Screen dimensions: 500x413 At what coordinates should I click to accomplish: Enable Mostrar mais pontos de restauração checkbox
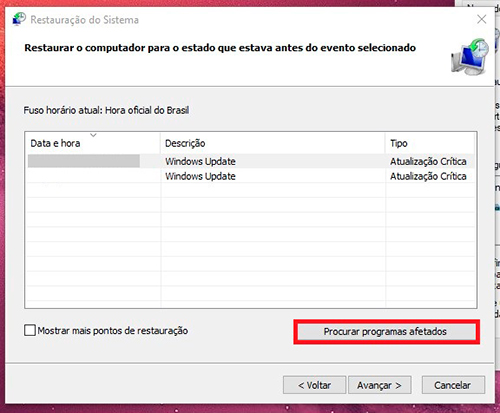[30, 330]
